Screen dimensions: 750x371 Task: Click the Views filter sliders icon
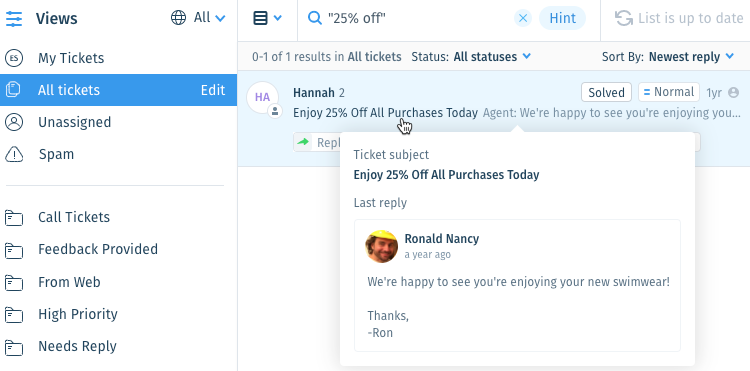(14, 18)
